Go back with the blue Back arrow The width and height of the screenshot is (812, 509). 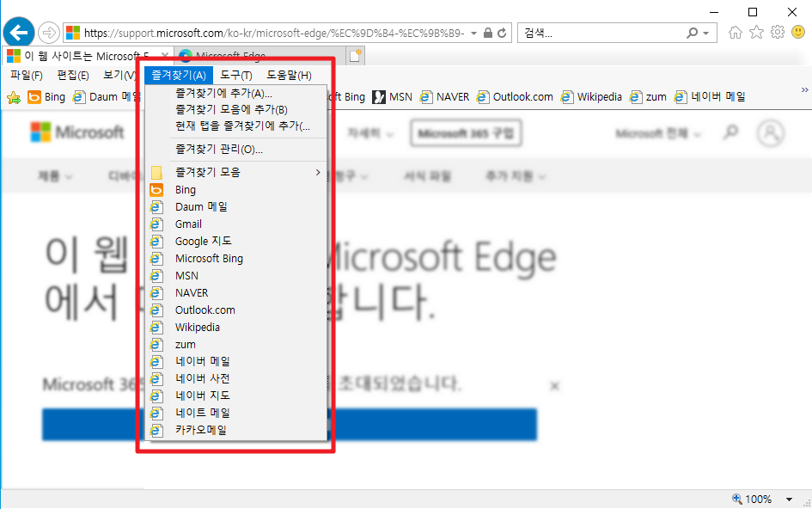19,33
